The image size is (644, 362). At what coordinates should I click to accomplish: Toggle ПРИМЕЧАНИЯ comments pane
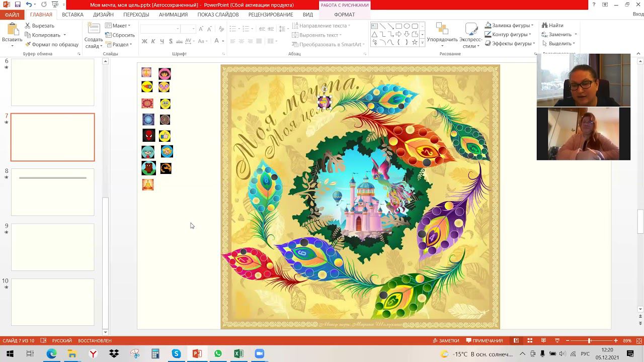pos(485,340)
